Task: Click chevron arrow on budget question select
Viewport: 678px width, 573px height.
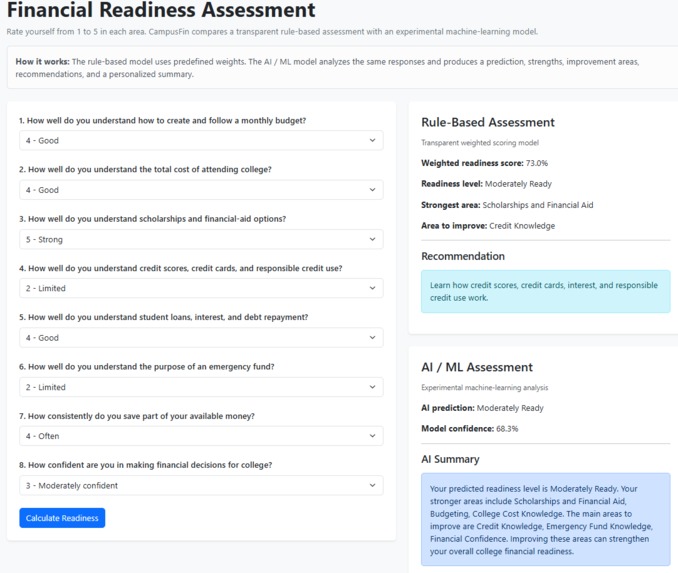Action: point(372,141)
